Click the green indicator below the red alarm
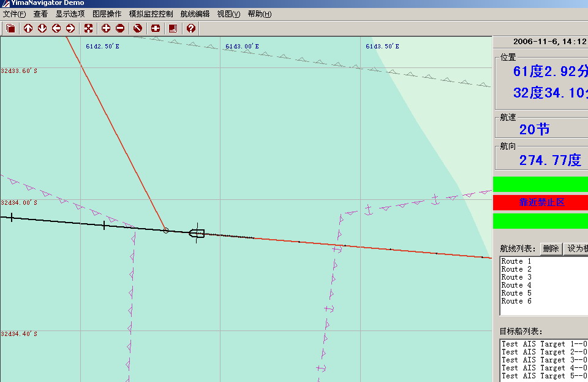The image size is (588, 382). (540, 221)
